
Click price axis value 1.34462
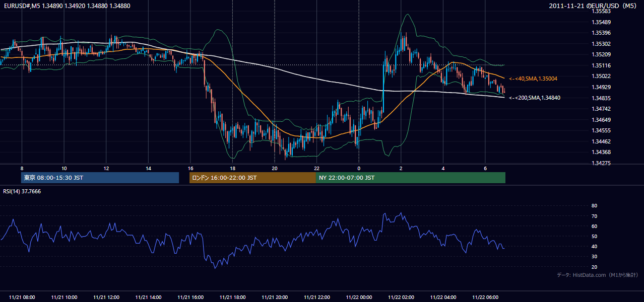point(601,141)
